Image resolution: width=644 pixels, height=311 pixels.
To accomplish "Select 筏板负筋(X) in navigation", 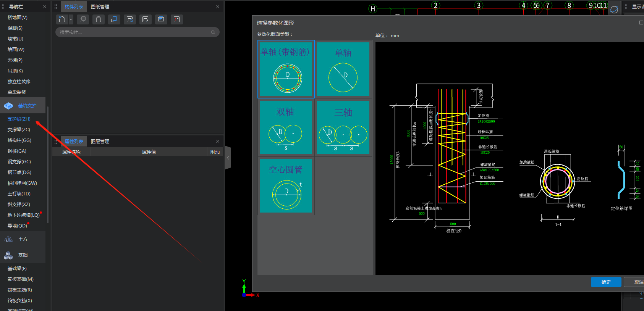I will (x=20, y=301).
